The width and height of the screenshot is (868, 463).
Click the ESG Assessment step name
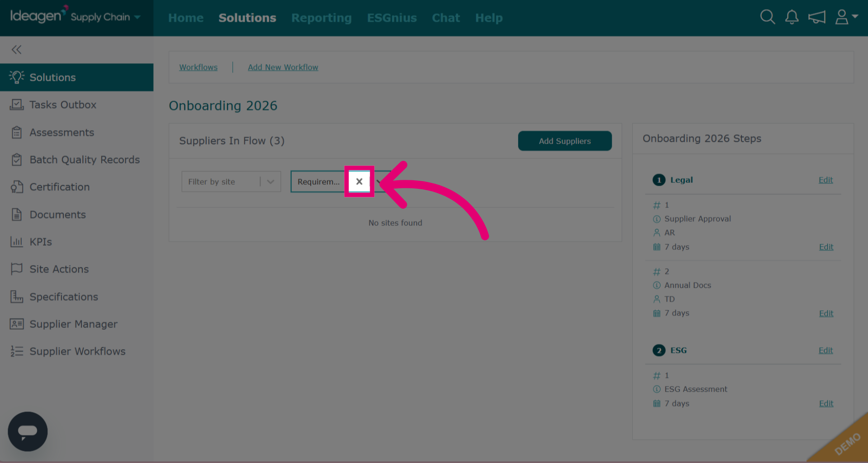tap(696, 389)
